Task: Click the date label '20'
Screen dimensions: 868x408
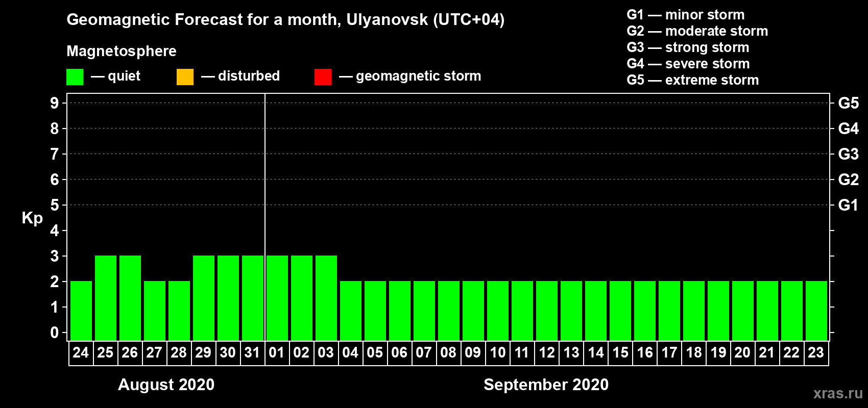Action: point(742,352)
